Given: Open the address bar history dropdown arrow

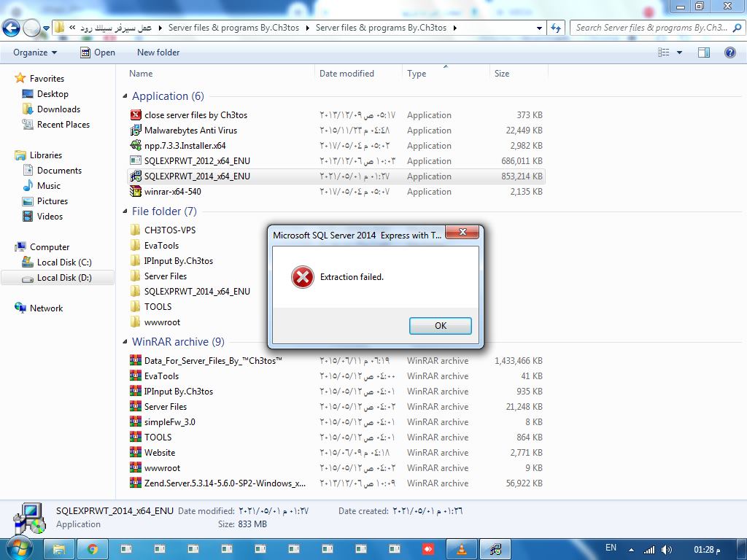Looking at the screenshot, I should (539, 28).
